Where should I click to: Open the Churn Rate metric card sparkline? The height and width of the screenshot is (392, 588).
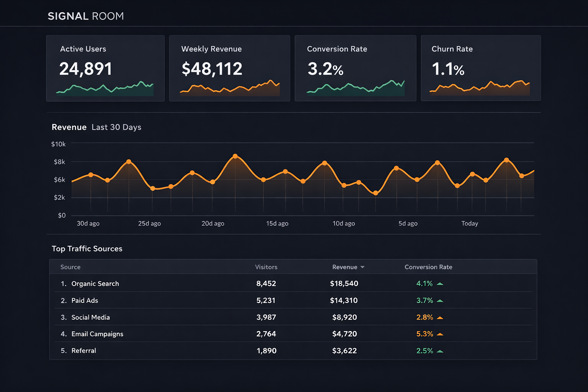[x=480, y=88]
